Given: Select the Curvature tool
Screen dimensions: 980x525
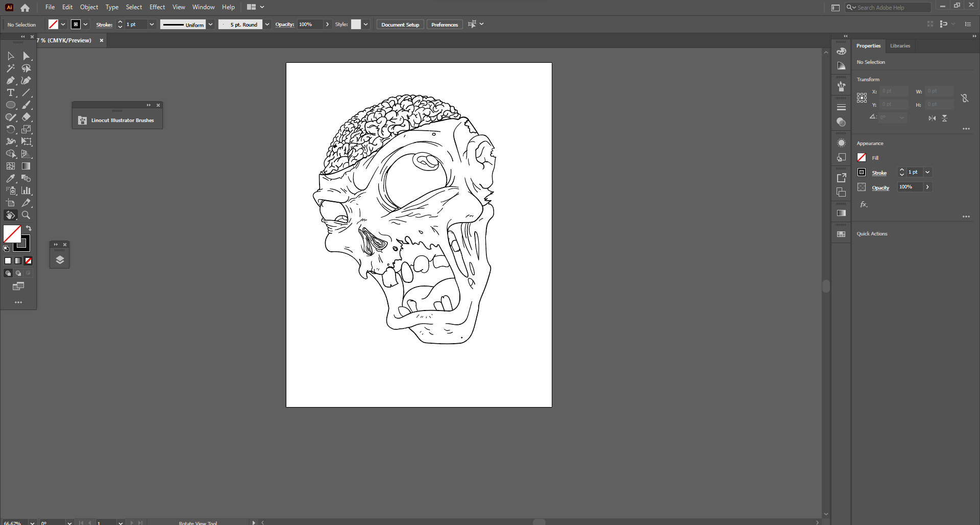Looking at the screenshot, I should [26, 80].
